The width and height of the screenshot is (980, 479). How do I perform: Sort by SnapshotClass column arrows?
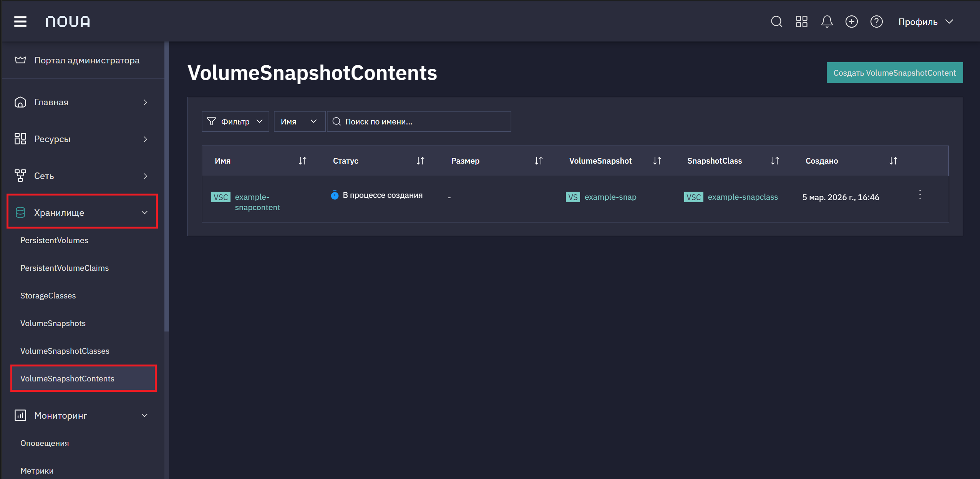tap(775, 161)
